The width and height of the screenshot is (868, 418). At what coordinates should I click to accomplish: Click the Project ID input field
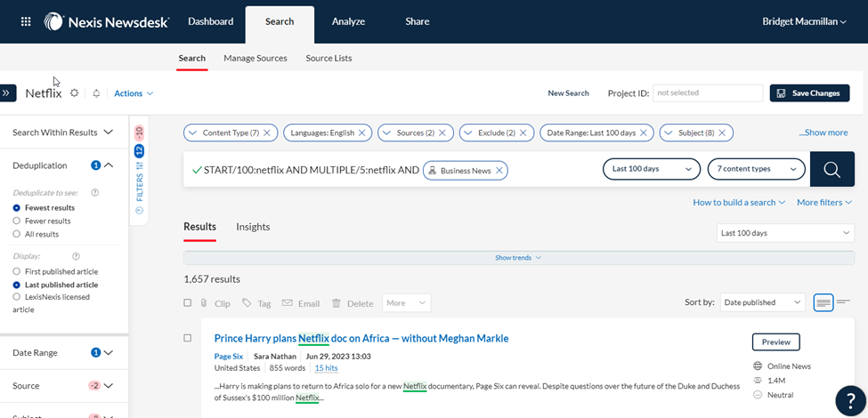pyautogui.click(x=708, y=93)
